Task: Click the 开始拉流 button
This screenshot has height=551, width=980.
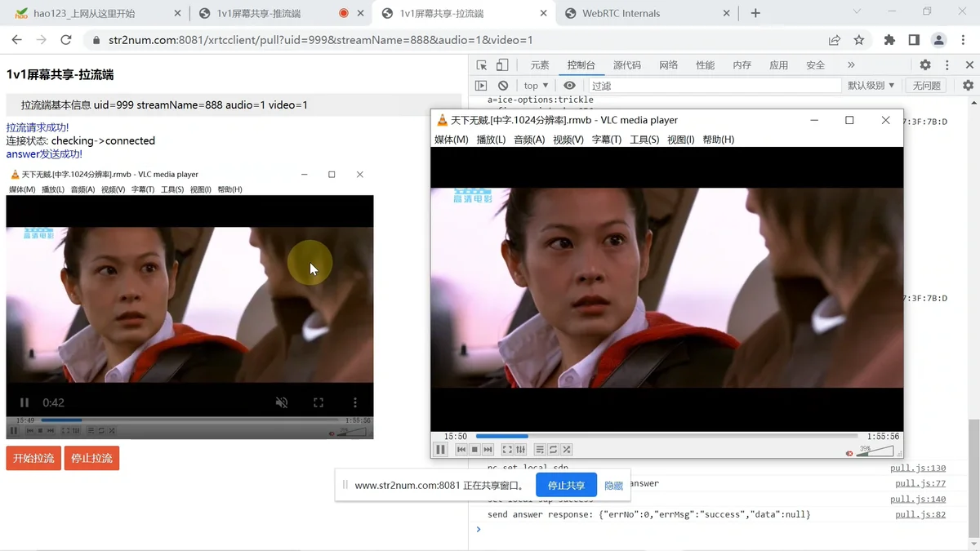Action: pos(33,458)
